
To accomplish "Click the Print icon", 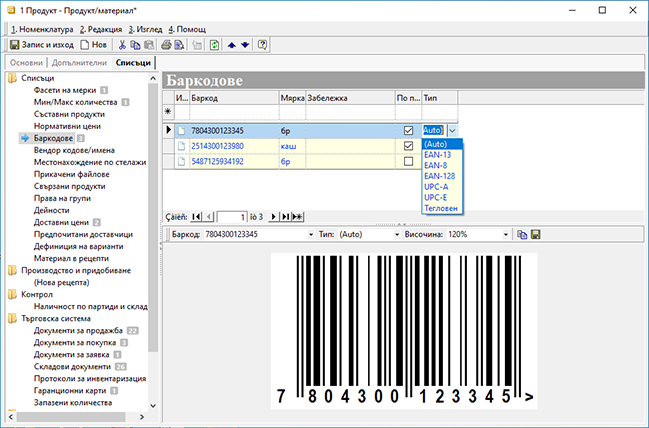I will (x=166, y=45).
